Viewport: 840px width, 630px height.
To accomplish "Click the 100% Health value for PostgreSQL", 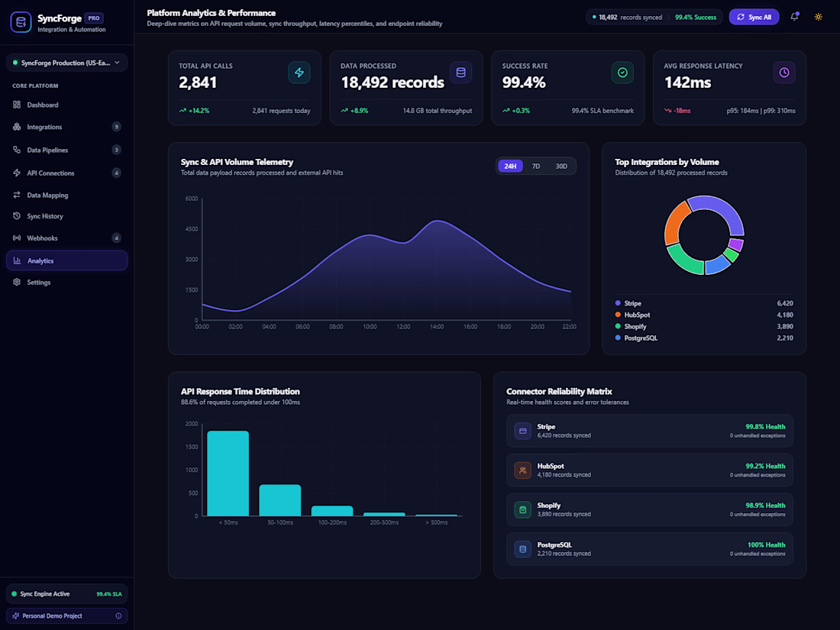I will pos(767,544).
